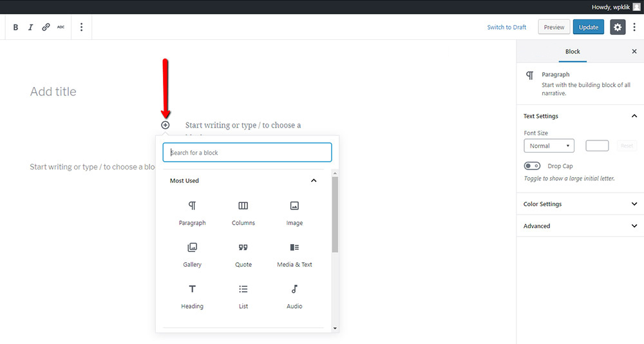Click the block inserter scrollbar thumb

coord(335,215)
